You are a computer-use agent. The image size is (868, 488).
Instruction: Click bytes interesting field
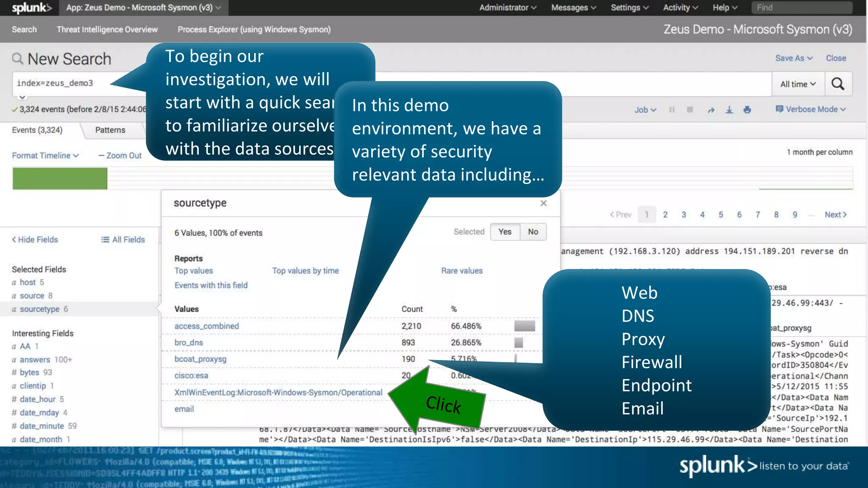[29, 373]
